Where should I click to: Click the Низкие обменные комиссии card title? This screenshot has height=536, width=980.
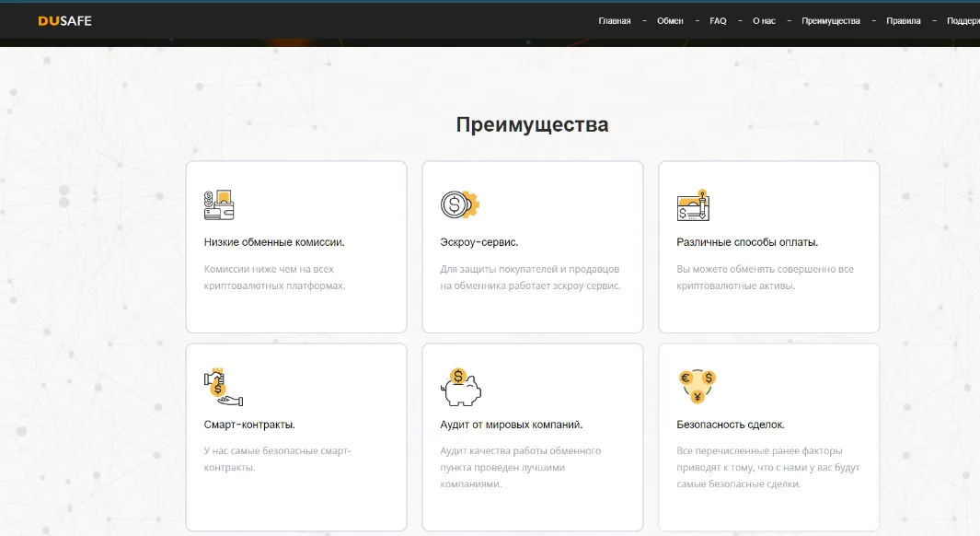(273, 242)
